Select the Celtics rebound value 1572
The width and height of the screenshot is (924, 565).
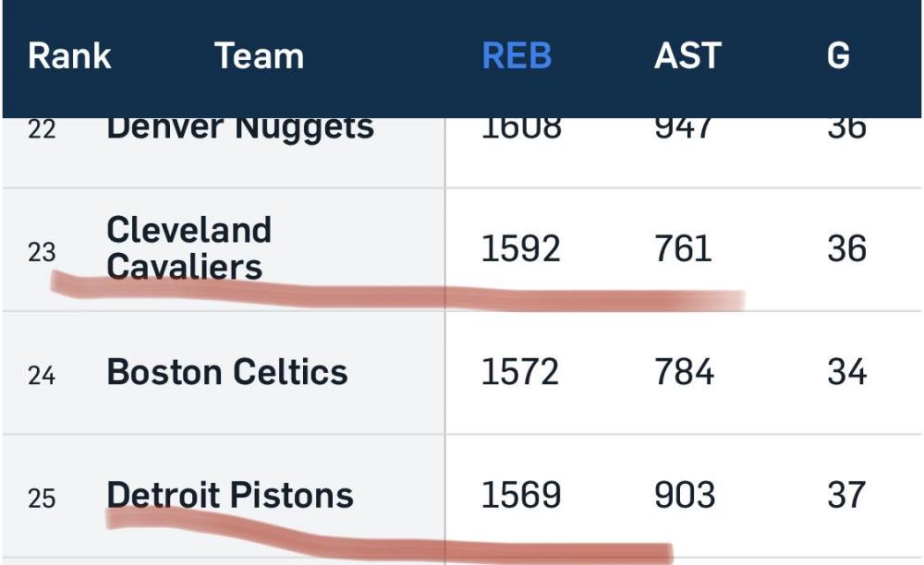(520, 373)
